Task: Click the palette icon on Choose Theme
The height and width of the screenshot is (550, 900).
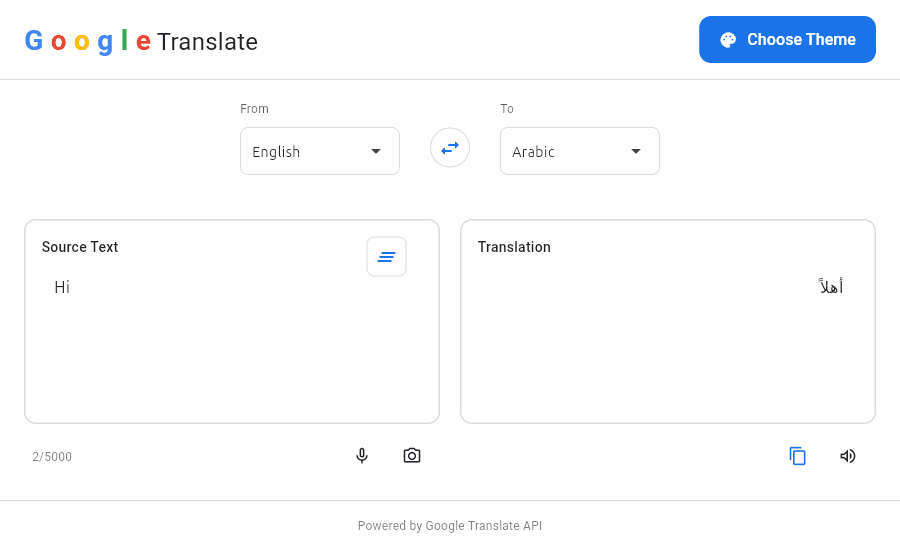Action: [728, 40]
